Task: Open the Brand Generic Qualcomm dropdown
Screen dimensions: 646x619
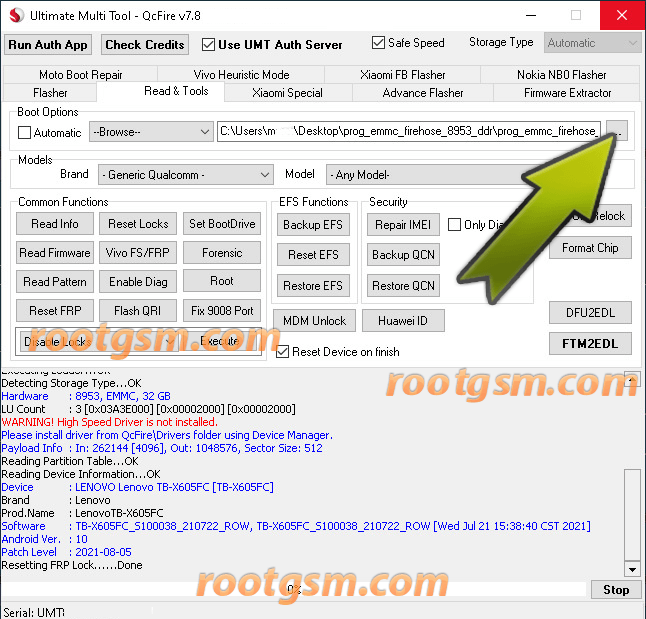Action: tap(186, 175)
